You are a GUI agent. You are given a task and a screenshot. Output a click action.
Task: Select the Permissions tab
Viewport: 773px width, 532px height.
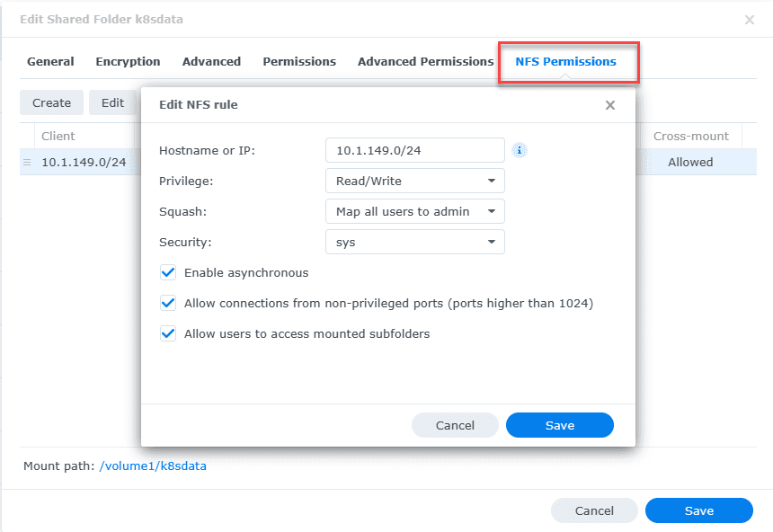click(299, 62)
